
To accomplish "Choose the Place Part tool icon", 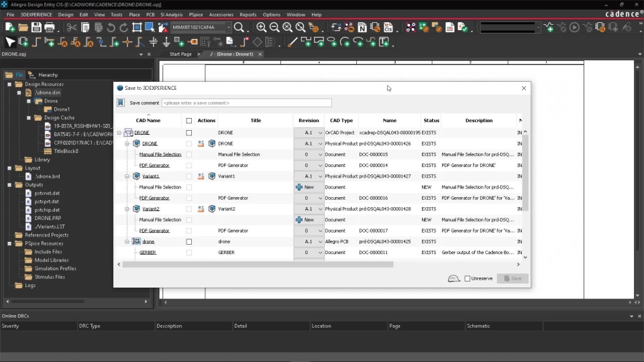I will coord(23,42).
